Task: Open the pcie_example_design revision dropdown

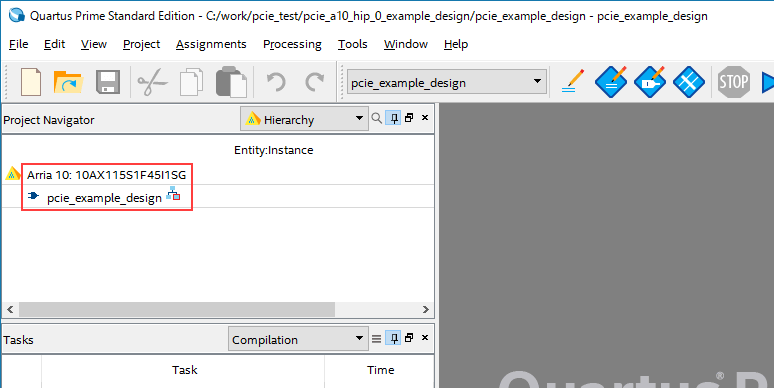Action: click(x=447, y=82)
